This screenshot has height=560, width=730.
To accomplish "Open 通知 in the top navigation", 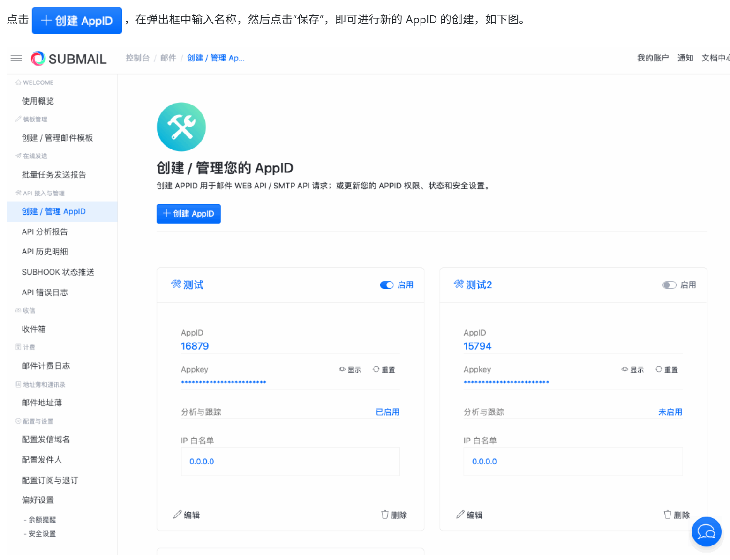I will point(685,58).
